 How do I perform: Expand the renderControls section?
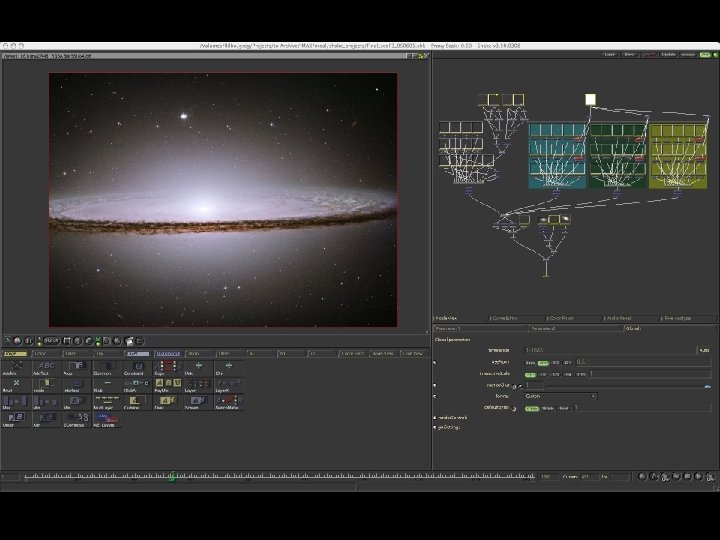coord(436,418)
